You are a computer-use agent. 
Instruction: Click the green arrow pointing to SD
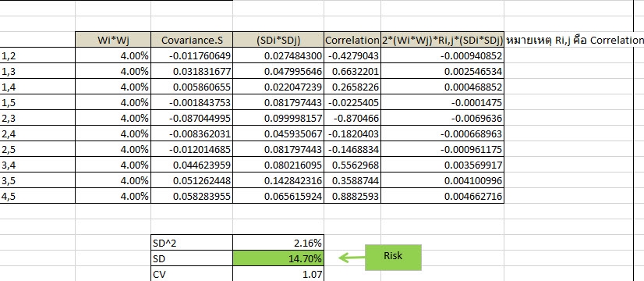pos(352,258)
